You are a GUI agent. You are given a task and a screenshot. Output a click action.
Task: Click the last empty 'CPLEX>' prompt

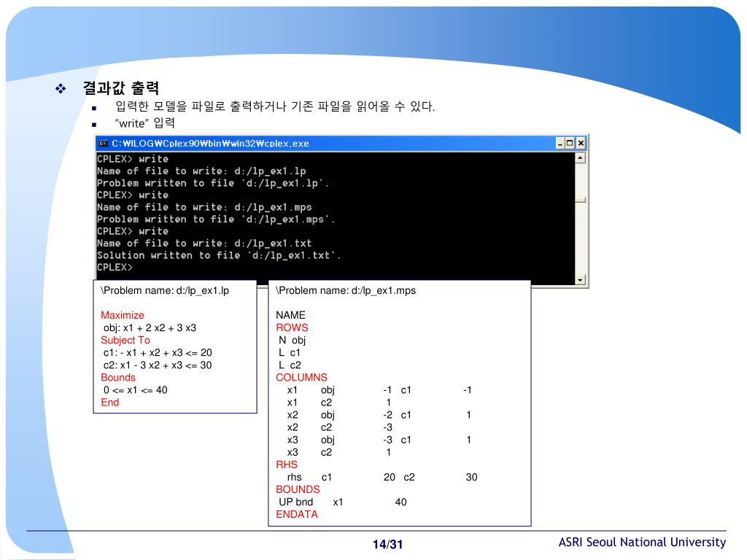point(115,268)
